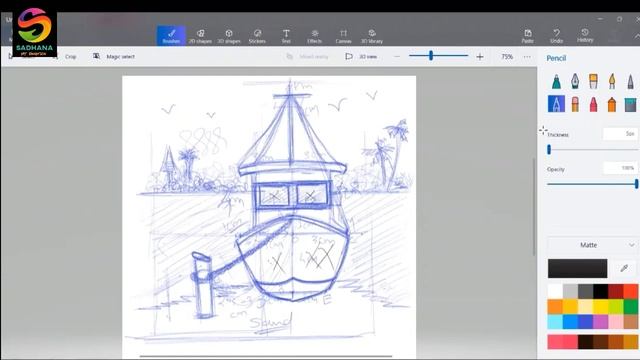Open the Stickers tab
This screenshot has width=640, height=360.
click(257, 36)
